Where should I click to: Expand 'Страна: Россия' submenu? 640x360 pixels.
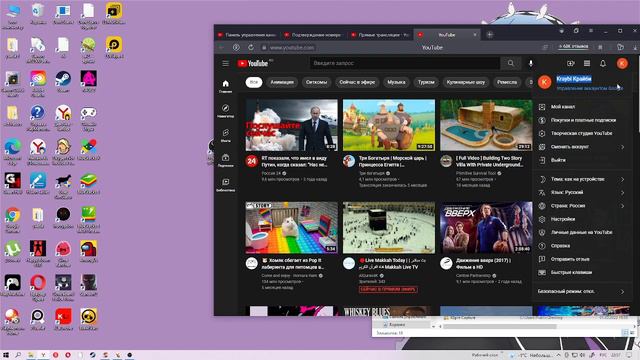click(581, 206)
